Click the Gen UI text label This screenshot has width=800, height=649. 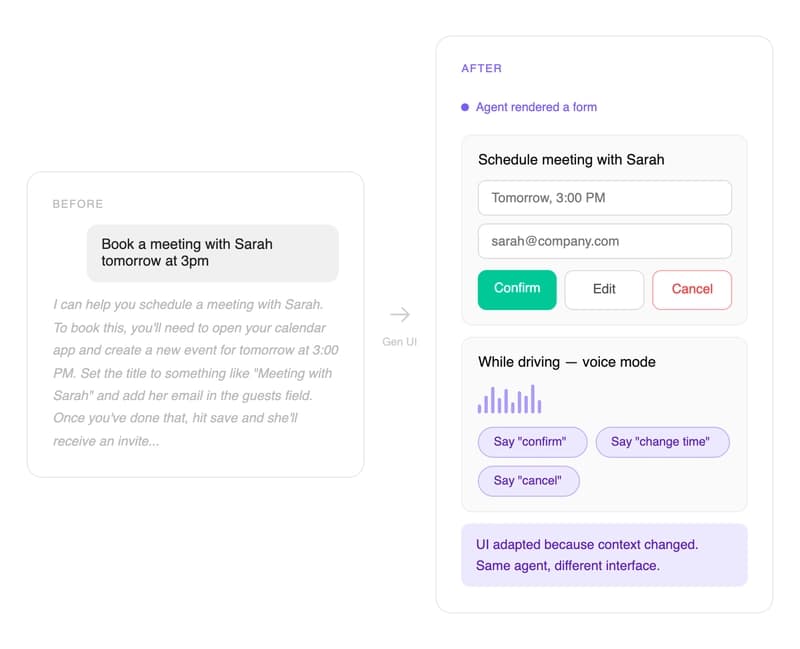400,342
